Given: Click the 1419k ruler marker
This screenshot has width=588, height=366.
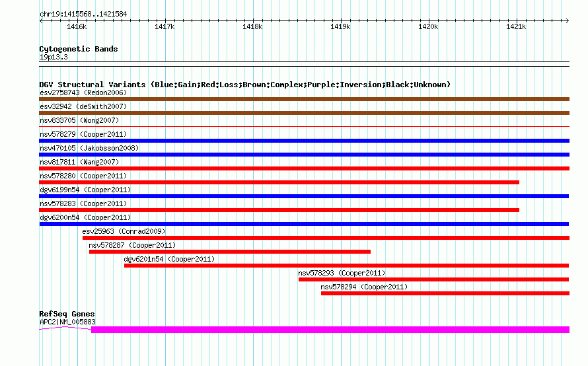Looking at the screenshot, I should point(340,26).
